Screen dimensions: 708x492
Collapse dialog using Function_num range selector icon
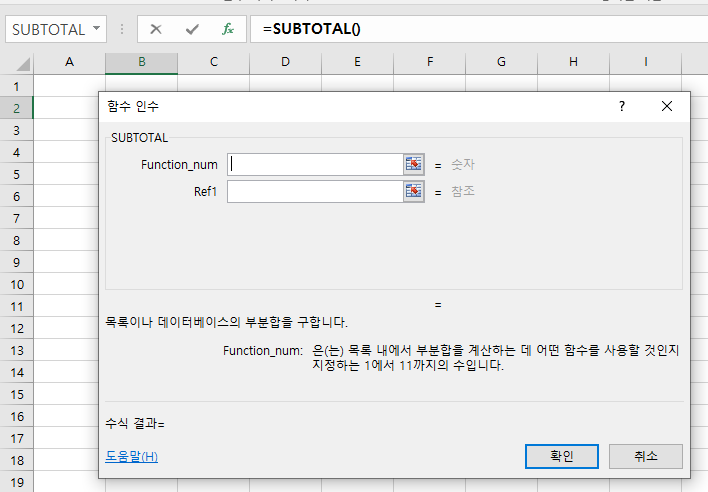[414, 164]
